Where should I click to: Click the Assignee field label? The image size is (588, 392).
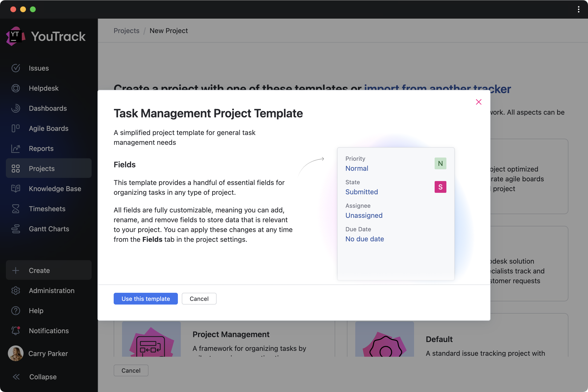pos(358,206)
